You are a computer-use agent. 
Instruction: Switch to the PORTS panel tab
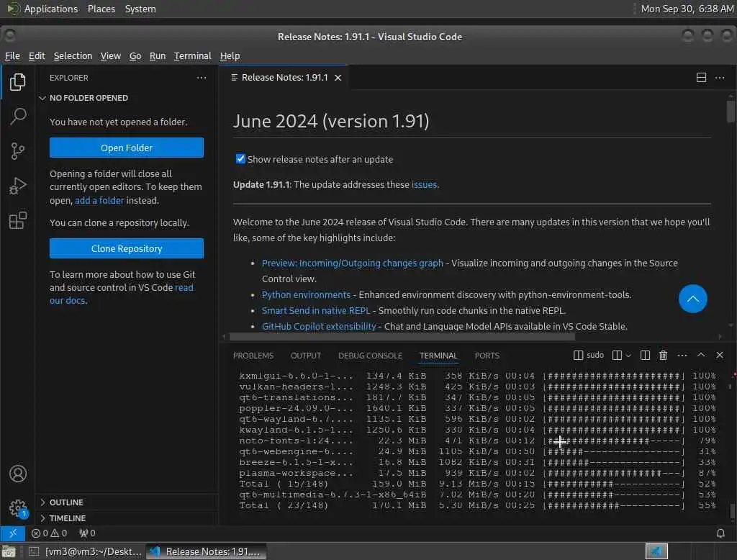tap(487, 356)
